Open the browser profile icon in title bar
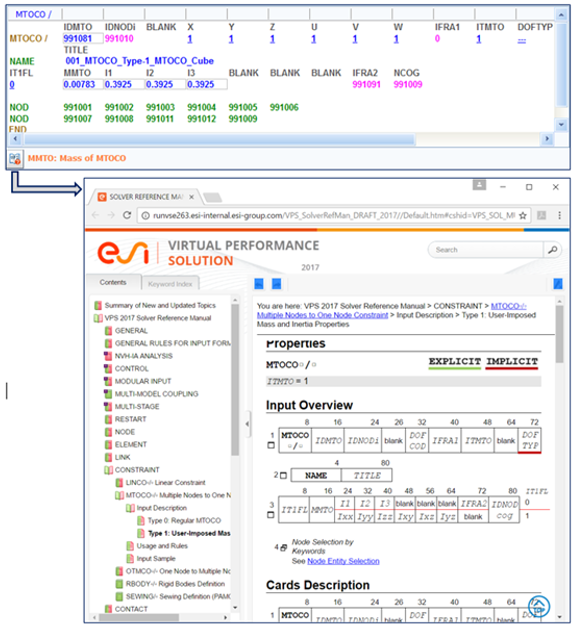The width and height of the screenshot is (573, 626). click(479, 185)
